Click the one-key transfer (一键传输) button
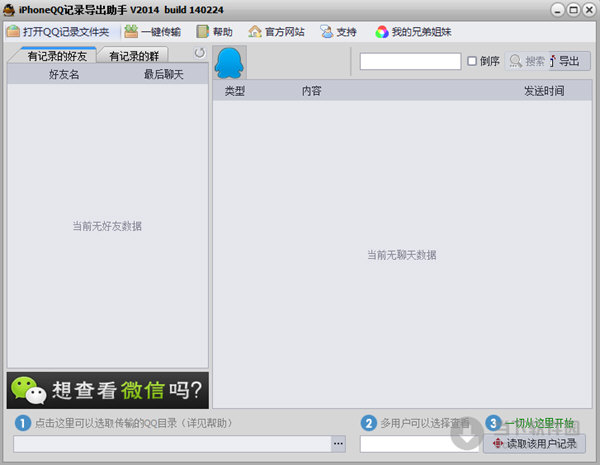600x465 pixels. click(x=153, y=32)
